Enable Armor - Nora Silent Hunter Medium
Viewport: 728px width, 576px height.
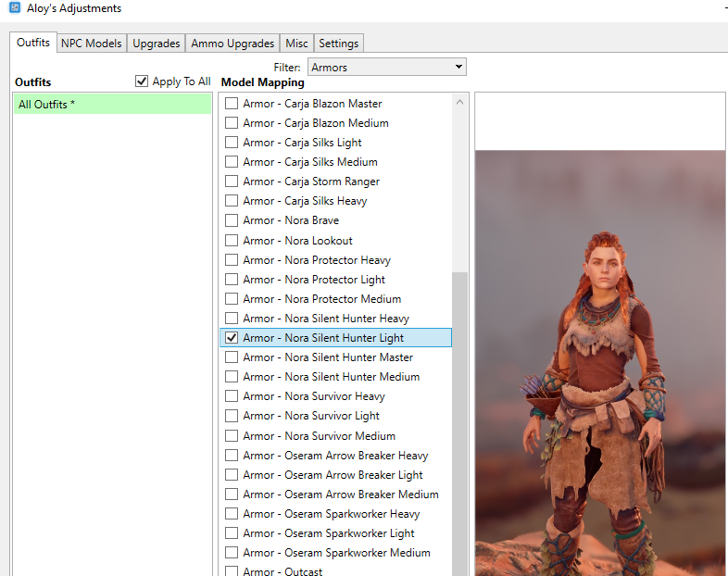pyautogui.click(x=232, y=376)
